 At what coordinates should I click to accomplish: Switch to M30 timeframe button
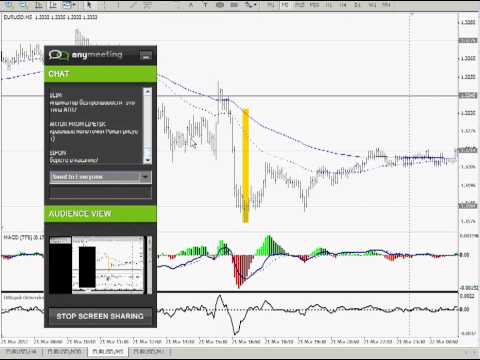pyautogui.click(x=314, y=5)
